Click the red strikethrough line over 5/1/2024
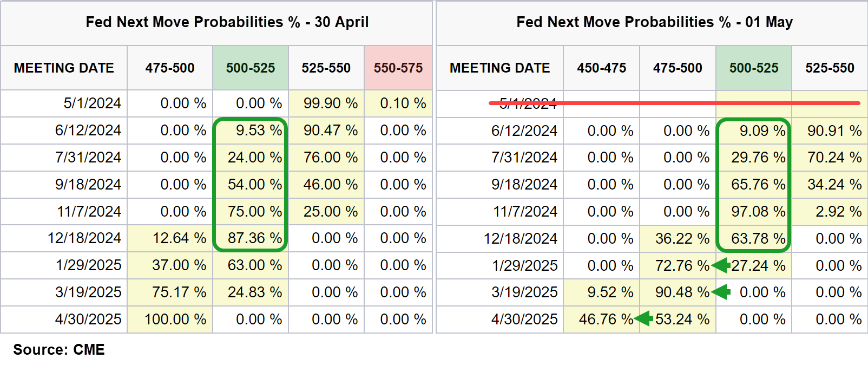 pos(674,102)
